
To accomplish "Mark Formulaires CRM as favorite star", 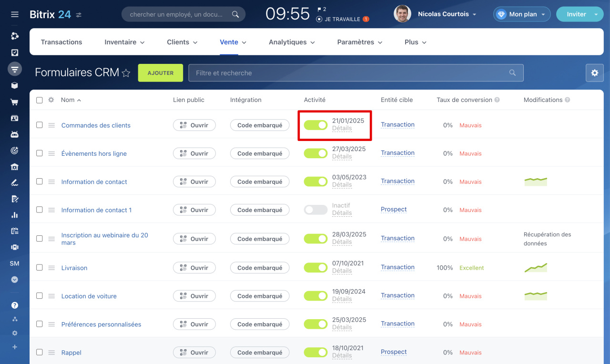I will tap(126, 73).
